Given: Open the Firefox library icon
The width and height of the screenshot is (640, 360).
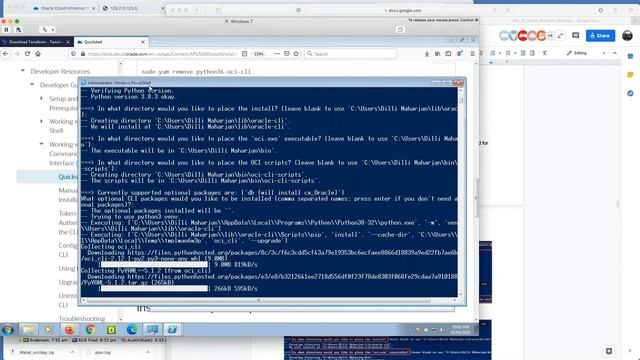Looking at the screenshot, I should click(x=437, y=53).
